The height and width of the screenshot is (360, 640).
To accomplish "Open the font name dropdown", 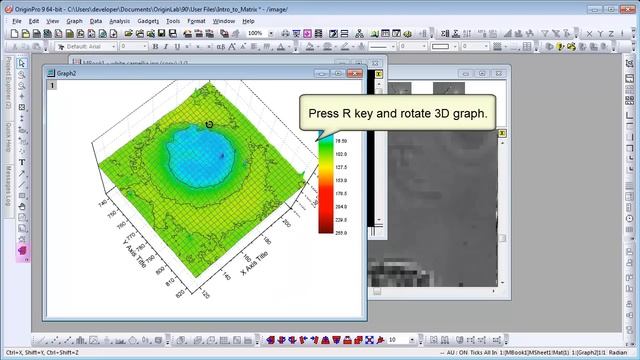I will tap(113, 47).
